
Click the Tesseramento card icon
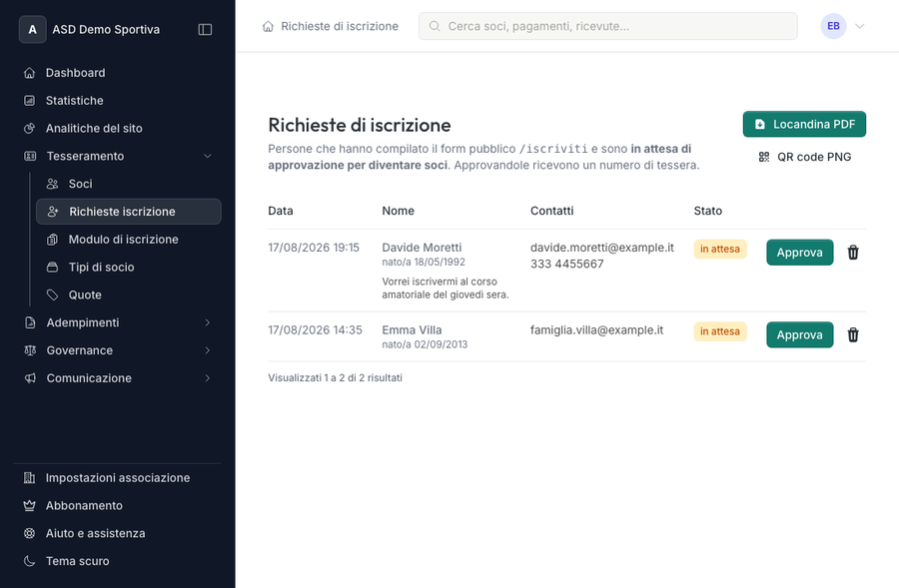(x=30, y=156)
